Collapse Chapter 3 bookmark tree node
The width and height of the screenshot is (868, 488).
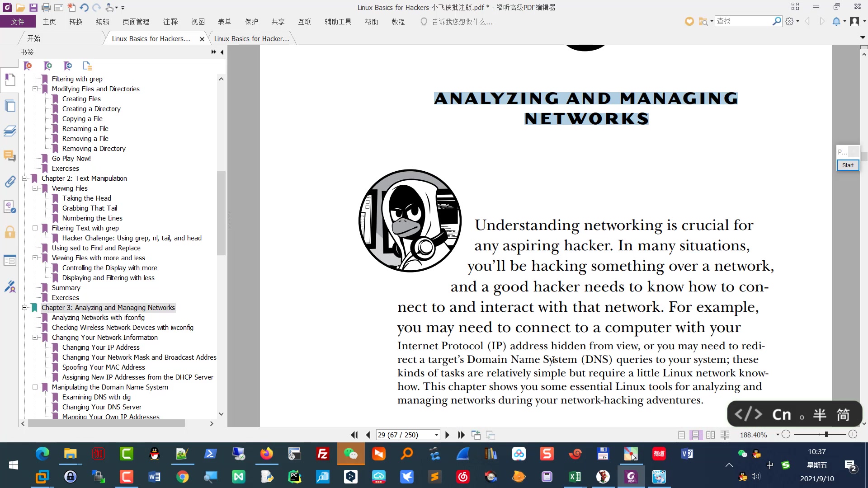25,308
